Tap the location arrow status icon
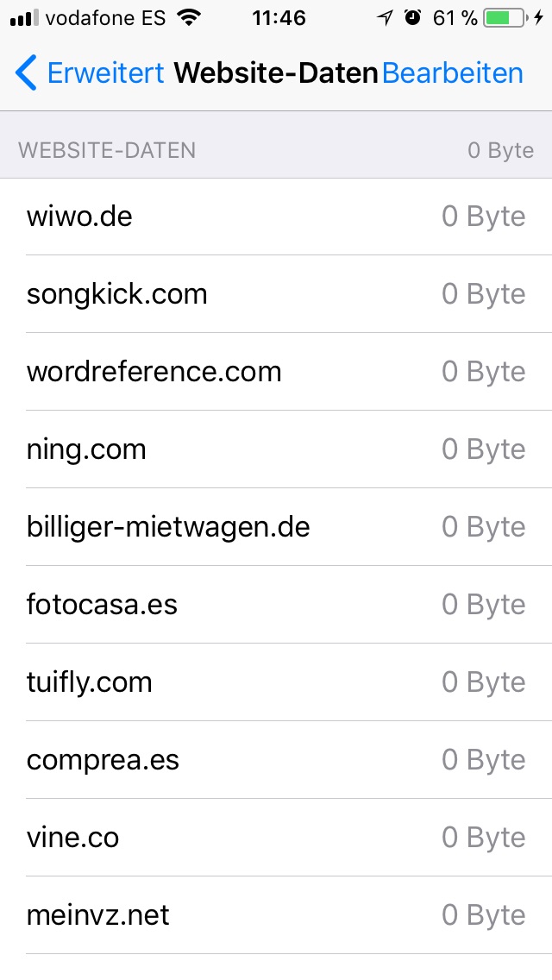This screenshot has height=980, width=552. tap(385, 18)
